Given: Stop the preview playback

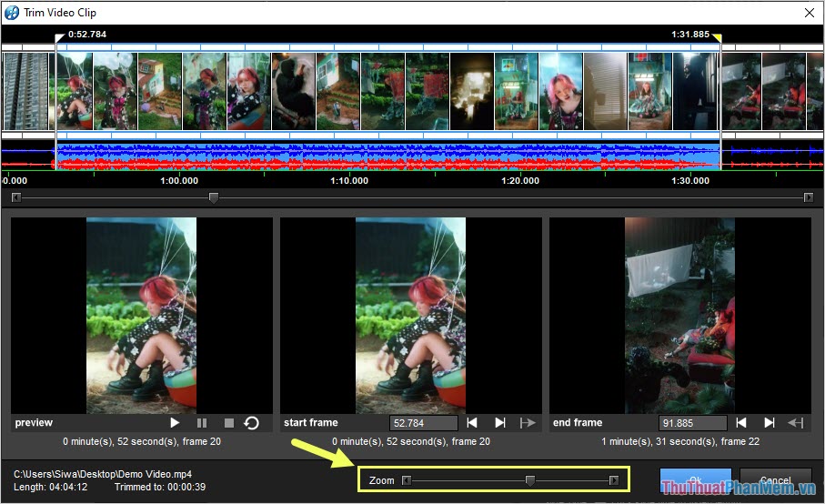Looking at the screenshot, I should click(x=229, y=422).
